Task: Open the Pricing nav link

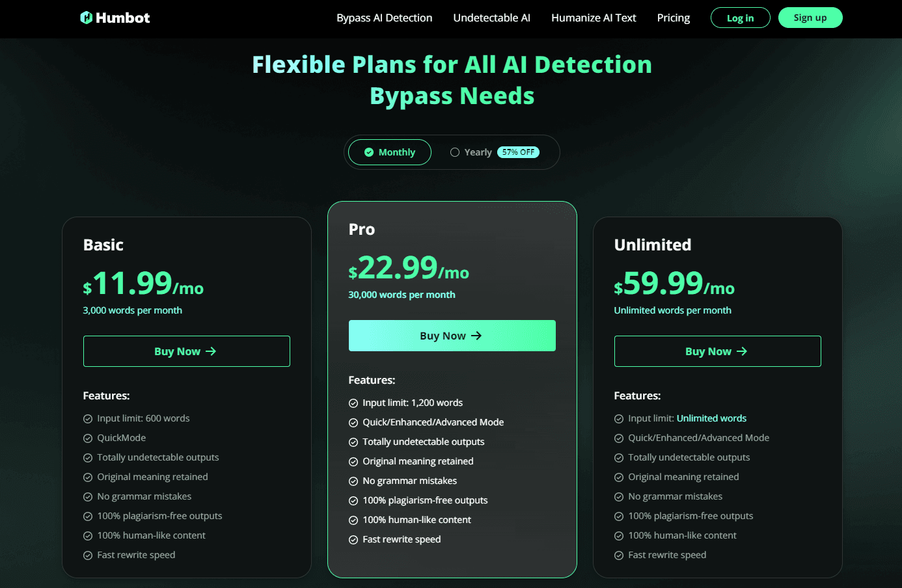Action: 673,18
